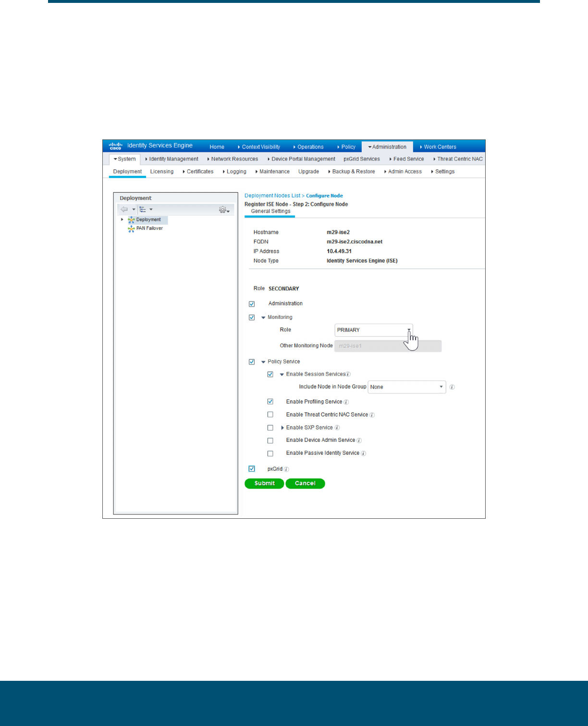Select PAN Failover in the tree

coord(149,228)
